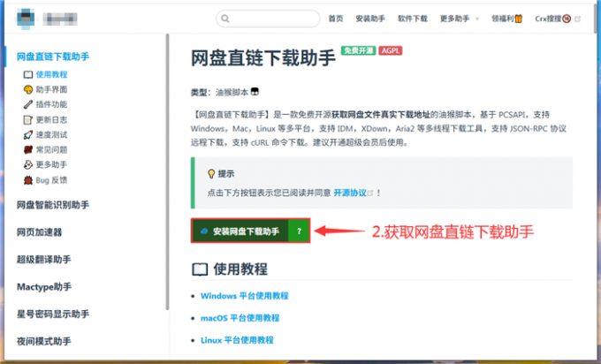Click the icon beside sidebar 更多助手
Image resolution: width=601 pixels, height=364 pixels.
pyautogui.click(x=28, y=164)
